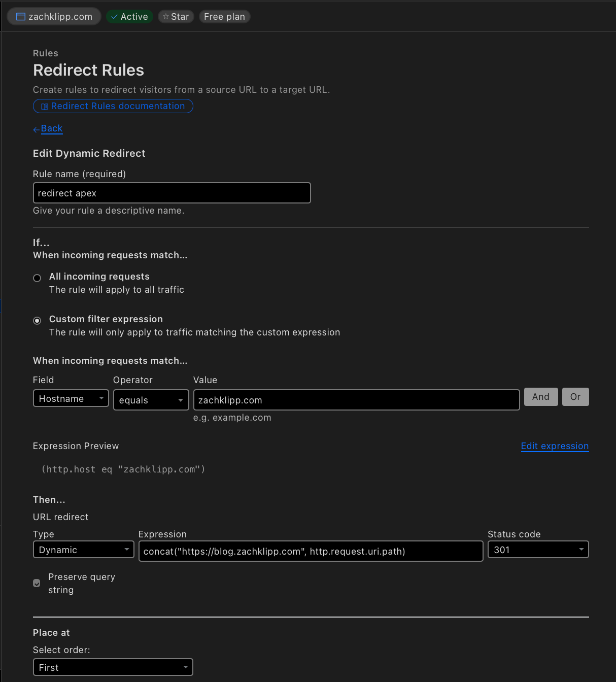The height and width of the screenshot is (682, 616).
Task: Click the Rule name field containing redirect apex
Action: 172,193
